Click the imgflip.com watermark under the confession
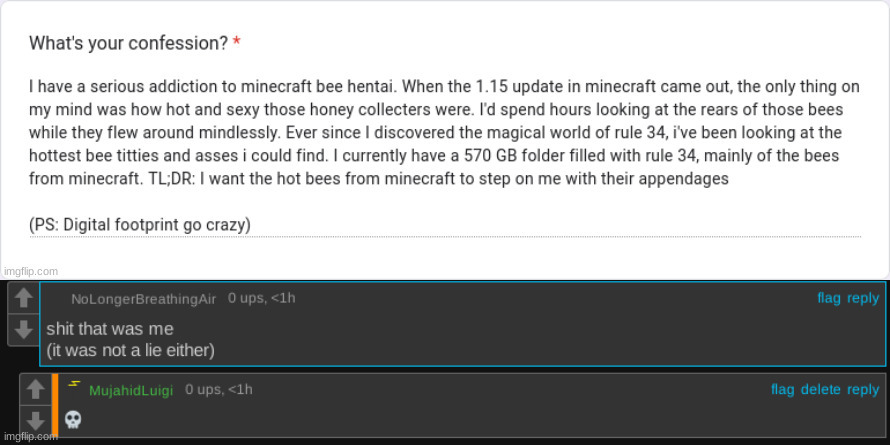The width and height of the screenshot is (890, 445). point(31,270)
